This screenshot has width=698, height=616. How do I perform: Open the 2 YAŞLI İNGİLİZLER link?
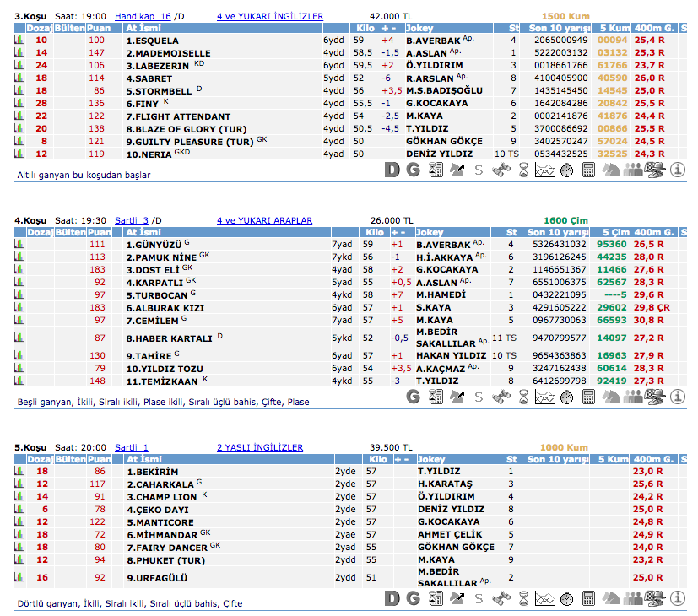click(260, 447)
